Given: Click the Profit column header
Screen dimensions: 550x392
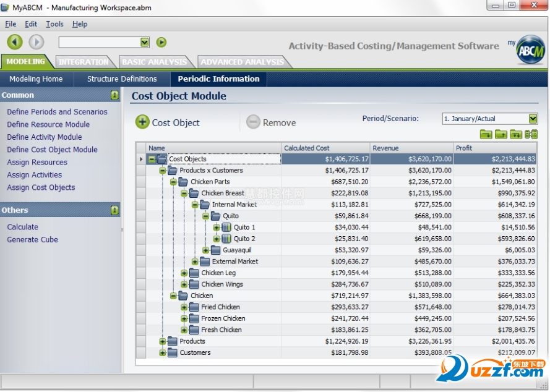Looking at the screenshot, I should (x=495, y=148).
